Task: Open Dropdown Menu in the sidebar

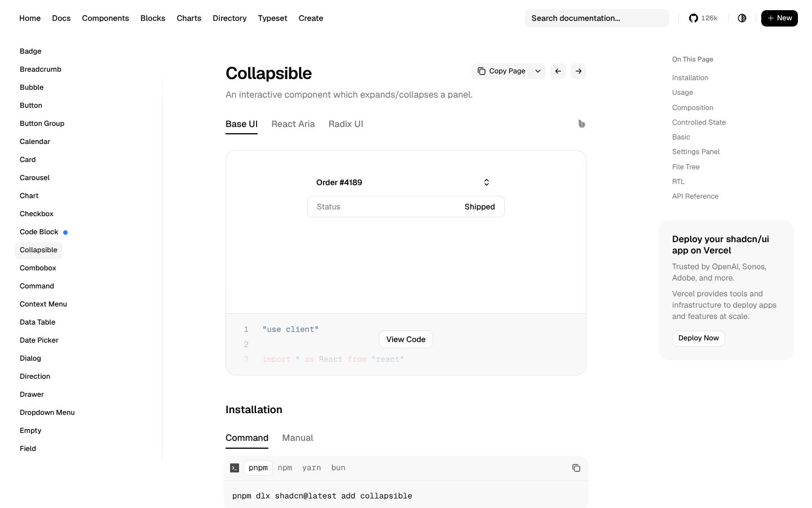Action: 47,413
